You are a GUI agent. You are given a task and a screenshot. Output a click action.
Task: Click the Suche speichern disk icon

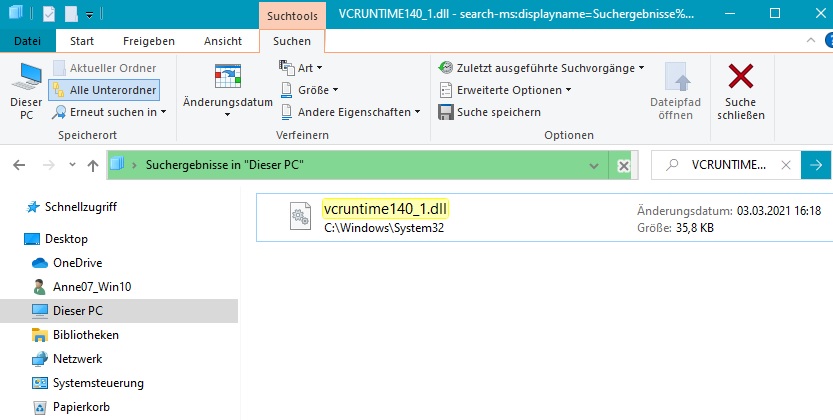point(446,112)
